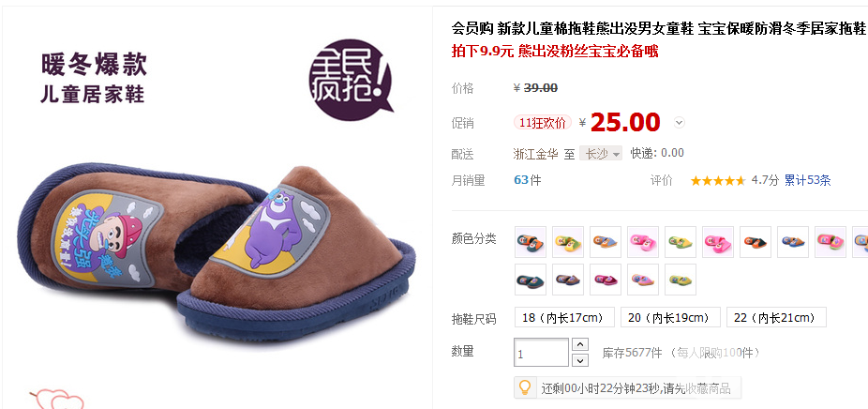868x409 pixels.
Task: Click the 全民疯抢 speech bubble badge
Action: pos(351,79)
